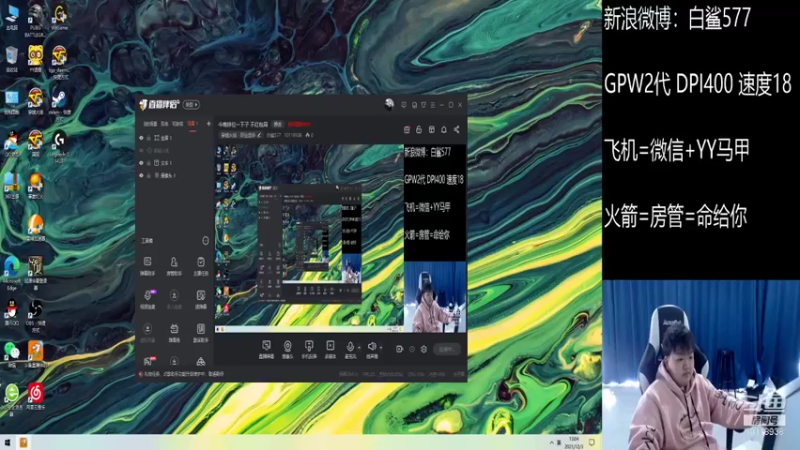Open the orange taskbar app icon
The width and height of the screenshot is (800, 450).
click(x=23, y=442)
